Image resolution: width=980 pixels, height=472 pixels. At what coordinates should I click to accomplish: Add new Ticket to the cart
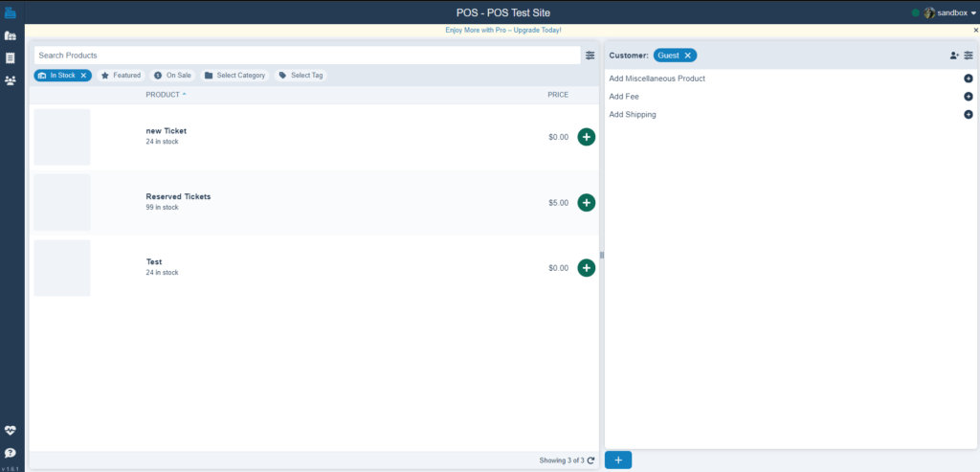[586, 137]
